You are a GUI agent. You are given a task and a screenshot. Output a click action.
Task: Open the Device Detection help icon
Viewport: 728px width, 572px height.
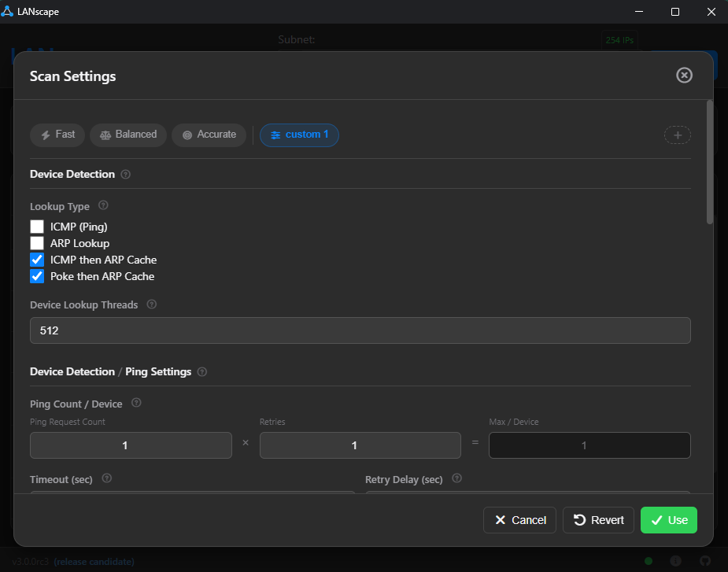tap(126, 174)
